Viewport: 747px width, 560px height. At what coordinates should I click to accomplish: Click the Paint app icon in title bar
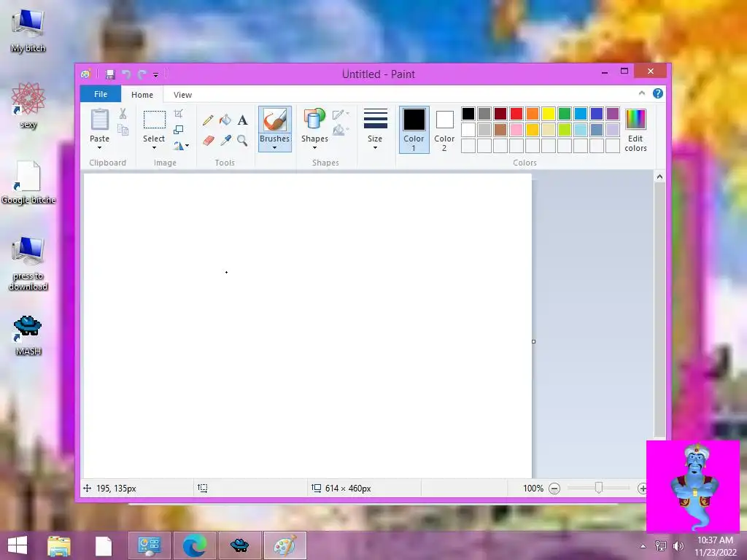click(x=86, y=74)
